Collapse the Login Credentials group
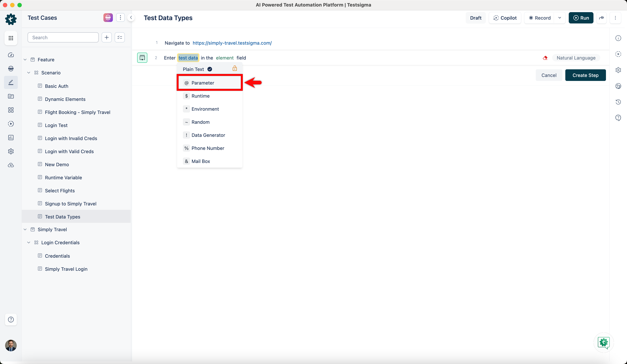The height and width of the screenshot is (364, 627). (29, 243)
